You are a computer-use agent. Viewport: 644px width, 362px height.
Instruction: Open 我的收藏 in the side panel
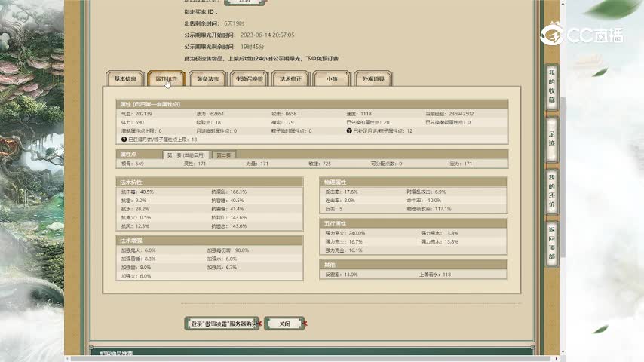click(551, 86)
